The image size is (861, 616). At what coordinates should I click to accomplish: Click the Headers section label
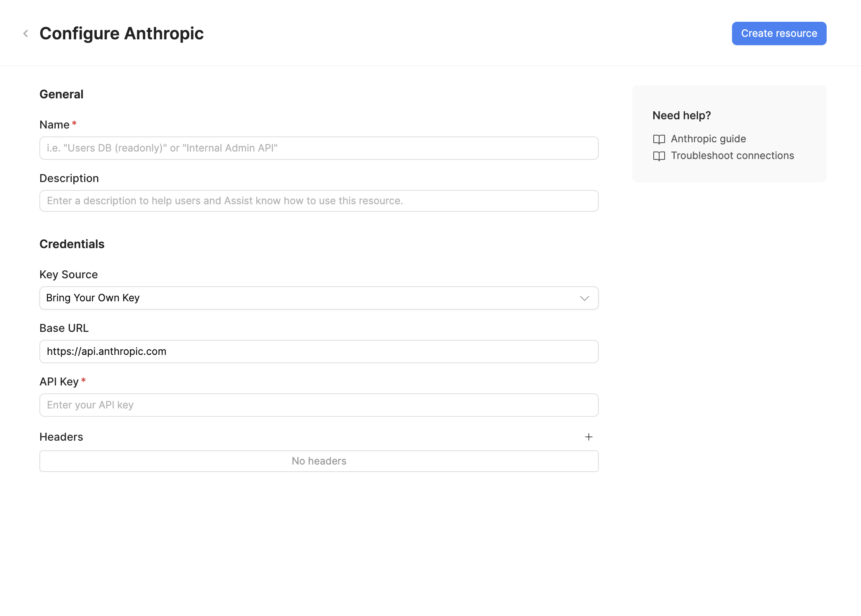61,436
